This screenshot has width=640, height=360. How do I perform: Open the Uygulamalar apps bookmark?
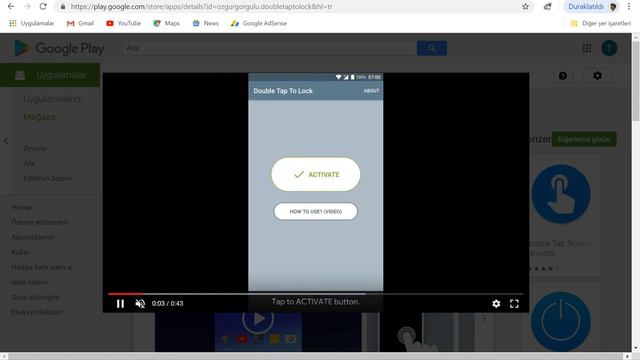[x=31, y=23]
